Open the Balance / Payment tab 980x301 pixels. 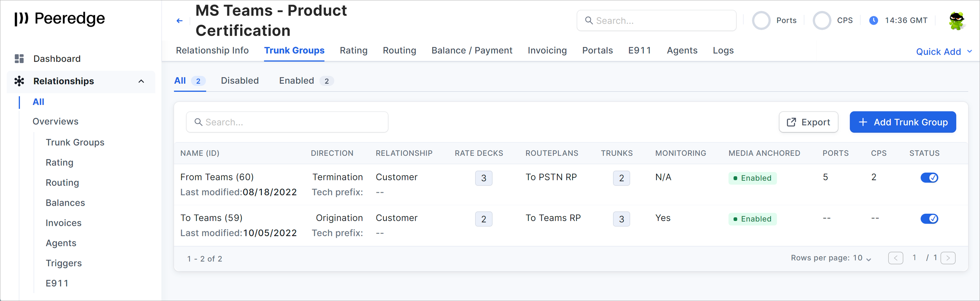click(x=472, y=51)
